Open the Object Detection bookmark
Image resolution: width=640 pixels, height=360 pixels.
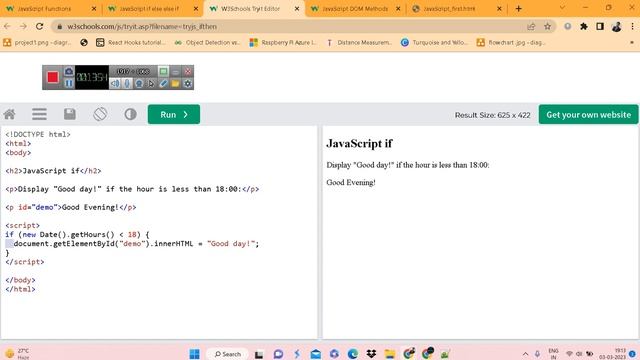tap(207, 42)
